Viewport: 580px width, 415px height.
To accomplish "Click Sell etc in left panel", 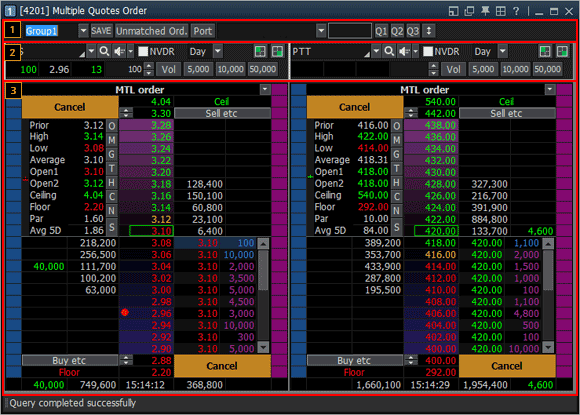I will pos(222,113).
